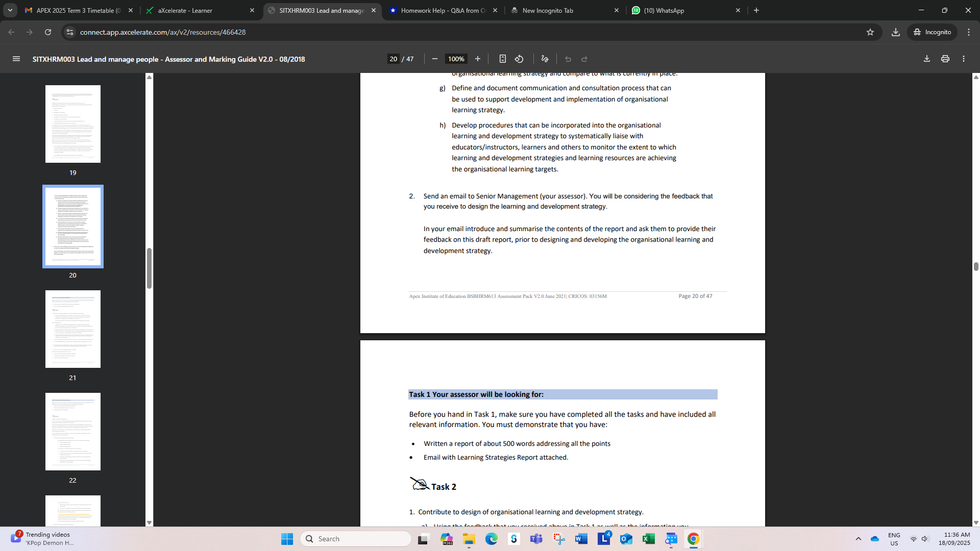Zoom out the PDF document
The image size is (980, 551).
click(x=435, y=59)
